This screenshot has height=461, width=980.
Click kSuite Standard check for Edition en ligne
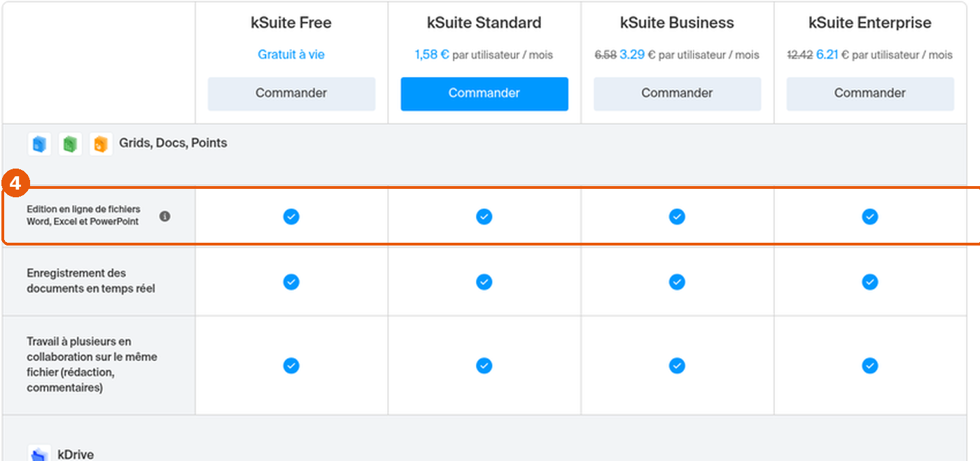[x=484, y=217]
